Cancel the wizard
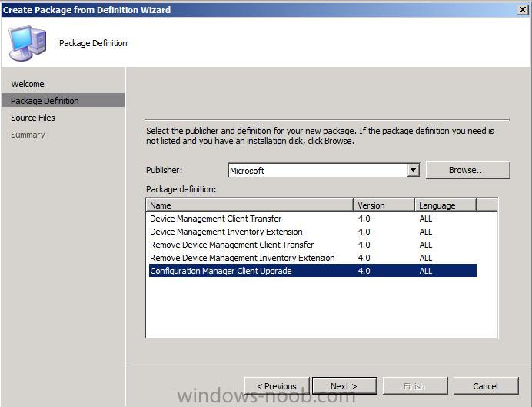The width and height of the screenshot is (532, 407). pos(486,386)
